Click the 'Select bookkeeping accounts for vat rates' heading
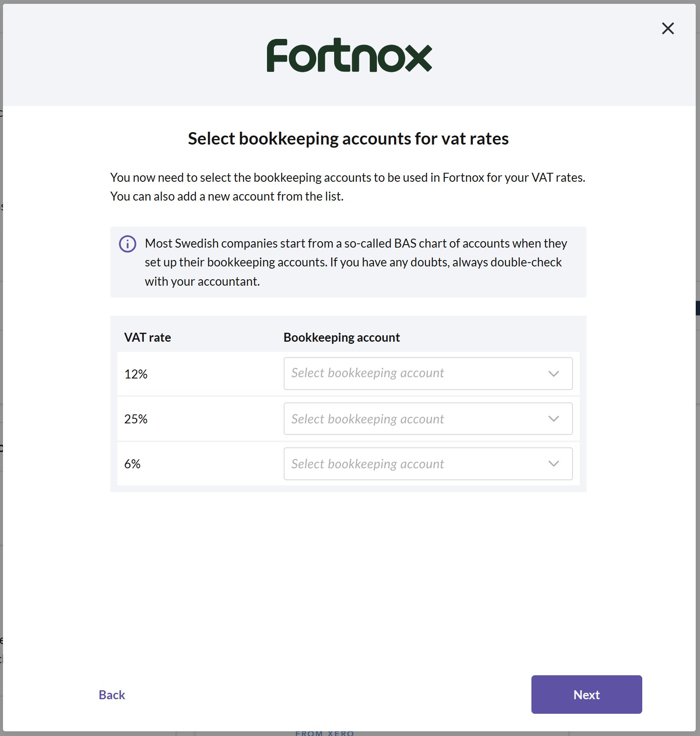The height and width of the screenshot is (736, 700). click(348, 139)
